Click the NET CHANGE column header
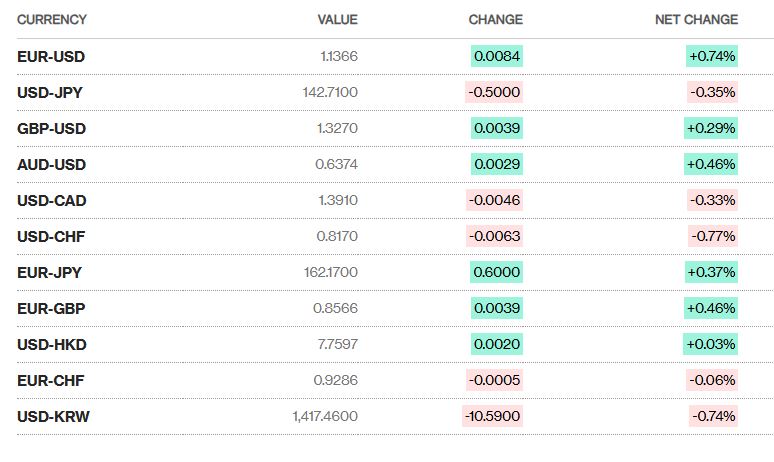The image size is (774, 462). [x=697, y=19]
